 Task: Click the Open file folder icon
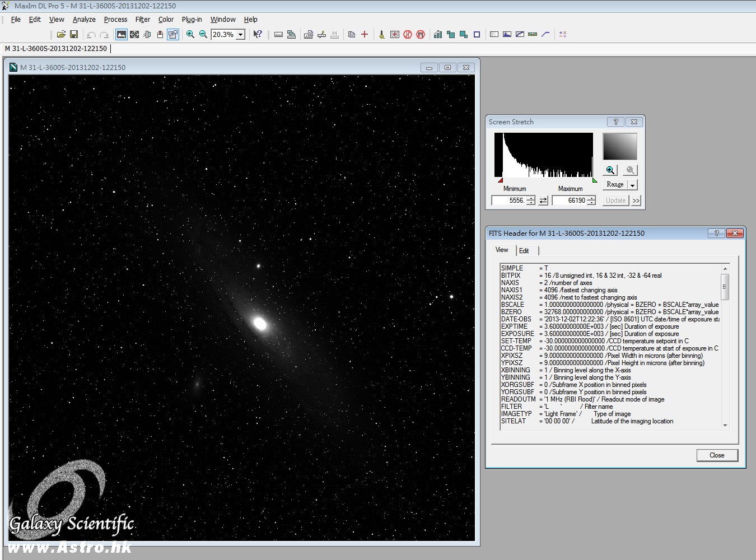tap(61, 35)
